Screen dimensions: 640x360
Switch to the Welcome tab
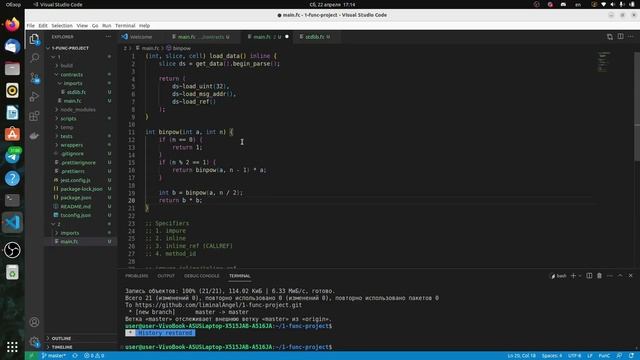[x=141, y=37]
